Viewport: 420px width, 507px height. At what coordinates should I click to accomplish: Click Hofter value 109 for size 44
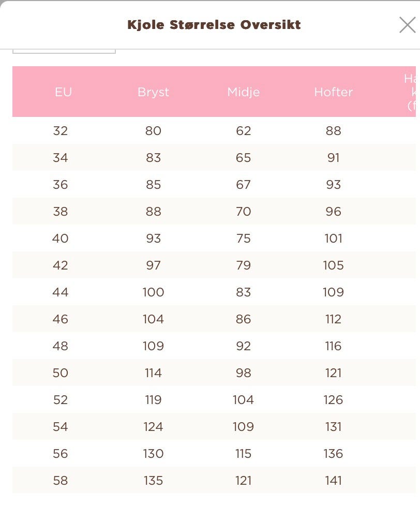tap(333, 292)
